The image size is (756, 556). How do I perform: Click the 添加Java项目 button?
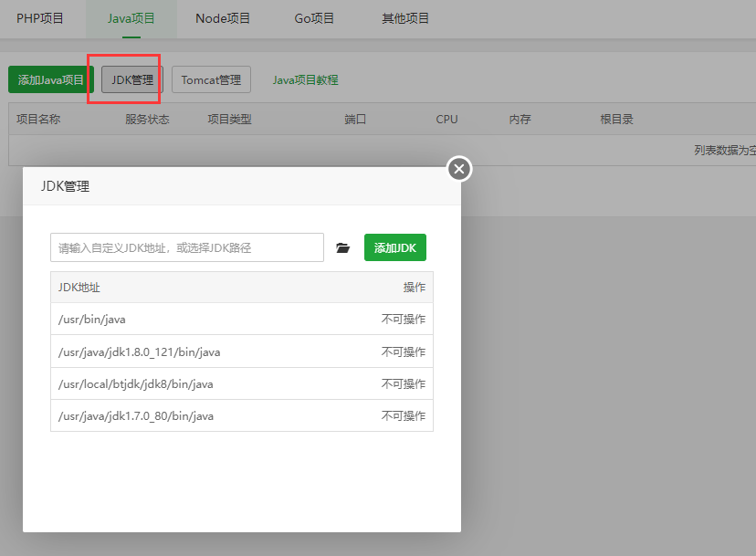tap(50, 79)
